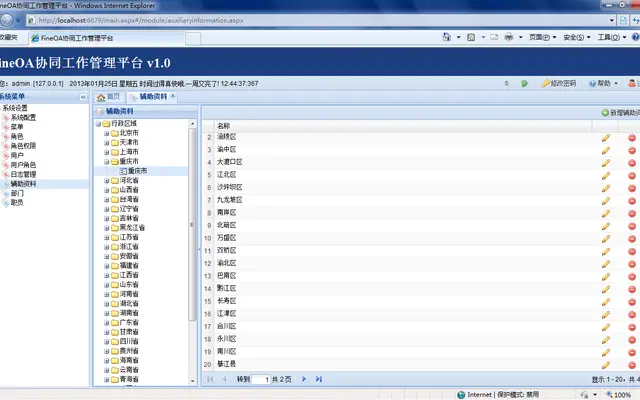Select 四川省 in the region tree
This screenshot has width=640, height=400.
pyautogui.click(x=129, y=342)
